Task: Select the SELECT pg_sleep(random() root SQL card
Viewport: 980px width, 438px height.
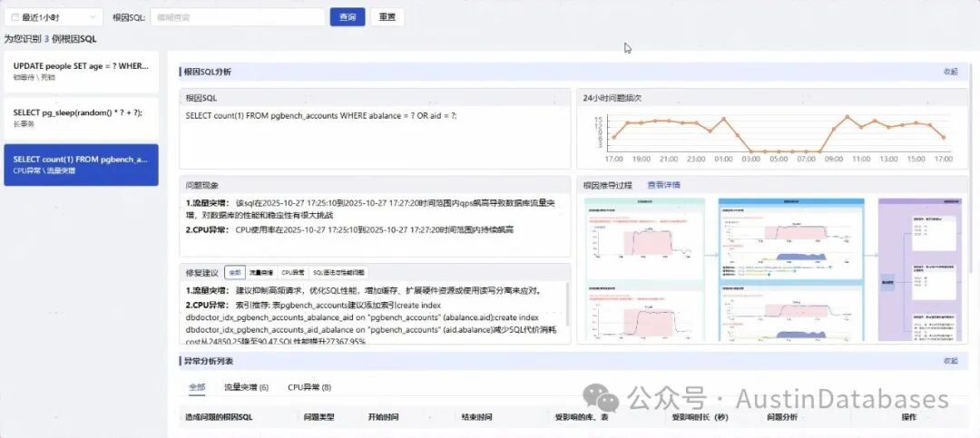Action: [82, 118]
